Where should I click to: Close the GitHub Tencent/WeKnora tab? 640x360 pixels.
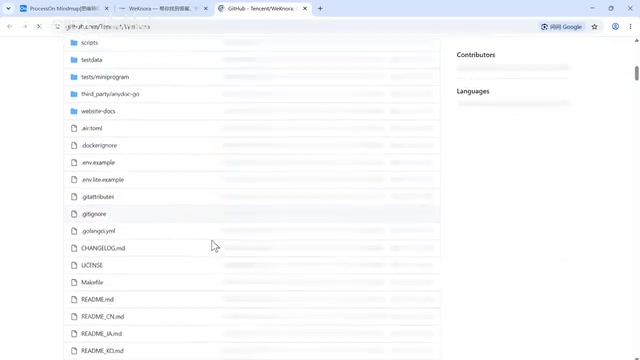click(x=305, y=9)
